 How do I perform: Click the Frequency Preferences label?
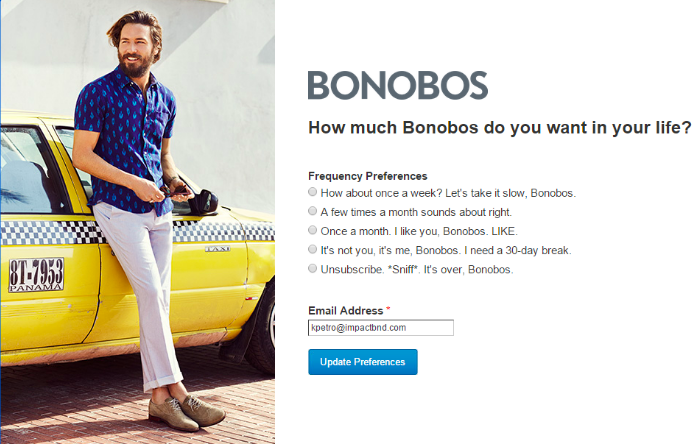(x=368, y=176)
